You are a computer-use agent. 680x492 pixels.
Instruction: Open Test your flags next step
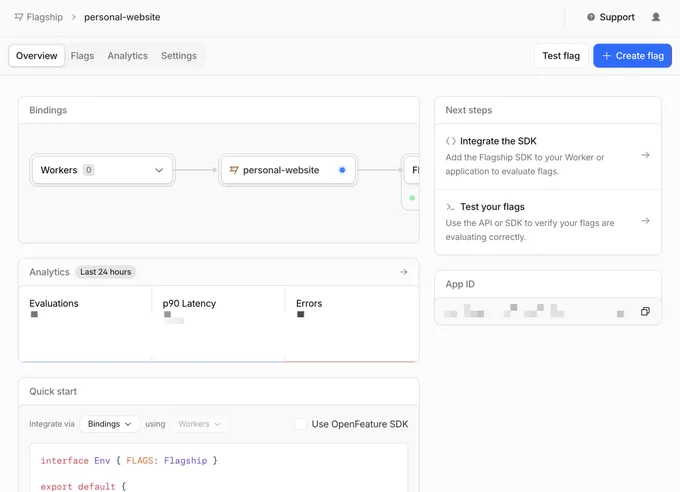pos(548,222)
